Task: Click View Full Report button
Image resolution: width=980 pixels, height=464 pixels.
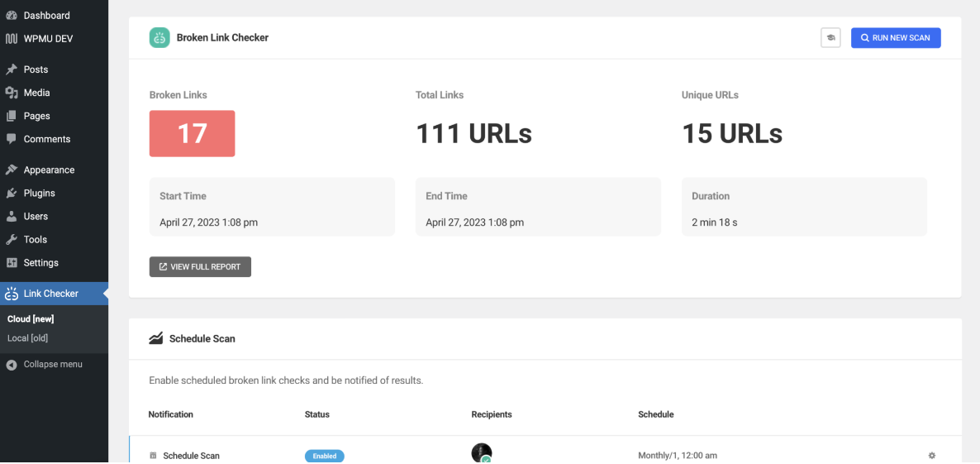Action: pyautogui.click(x=200, y=267)
